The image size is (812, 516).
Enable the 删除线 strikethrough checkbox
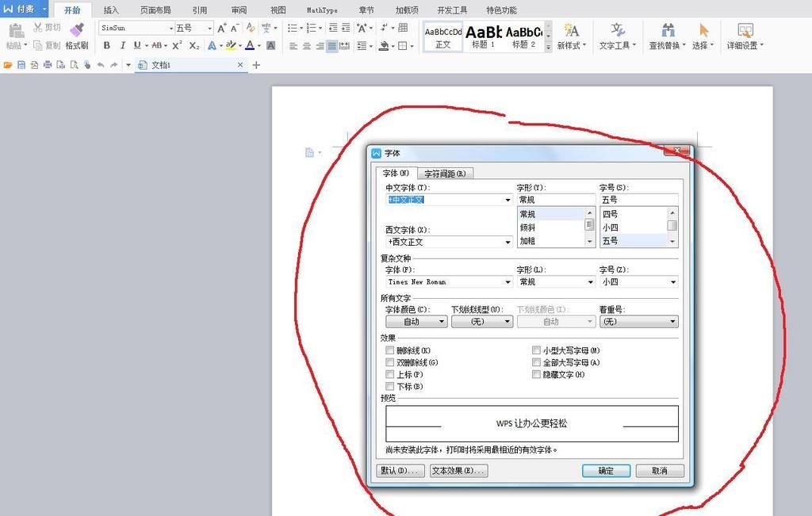(x=390, y=350)
